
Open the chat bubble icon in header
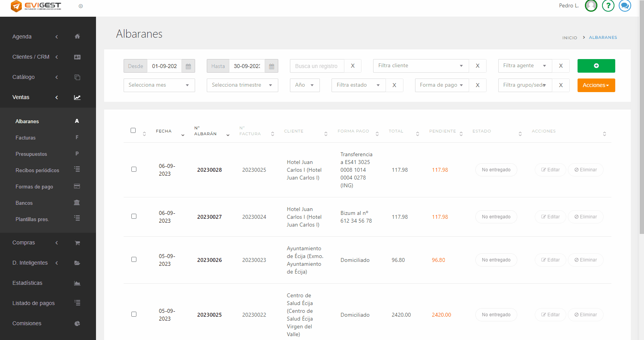point(625,6)
